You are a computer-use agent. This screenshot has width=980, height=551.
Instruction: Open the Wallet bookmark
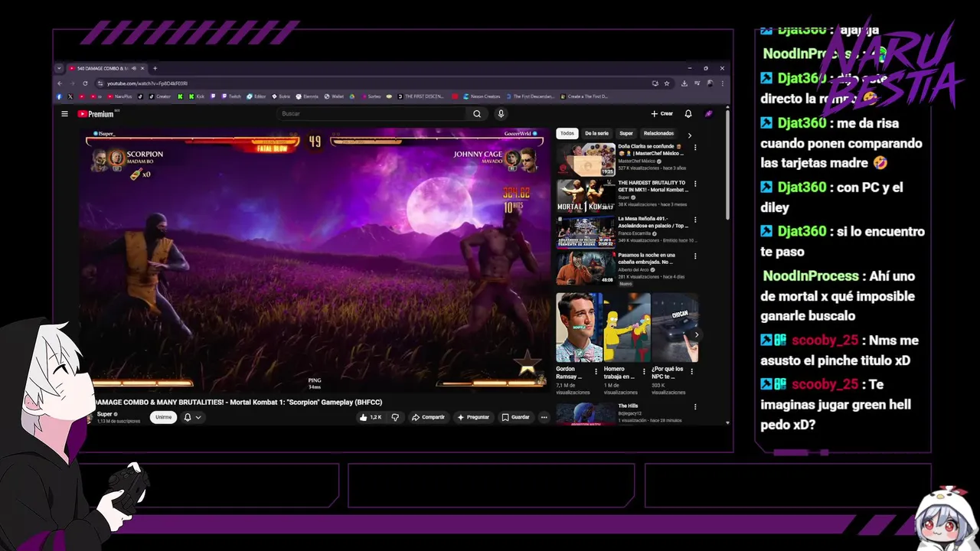click(x=335, y=96)
